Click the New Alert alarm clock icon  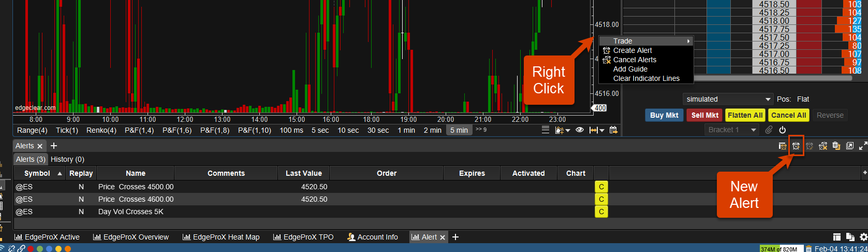(x=796, y=146)
